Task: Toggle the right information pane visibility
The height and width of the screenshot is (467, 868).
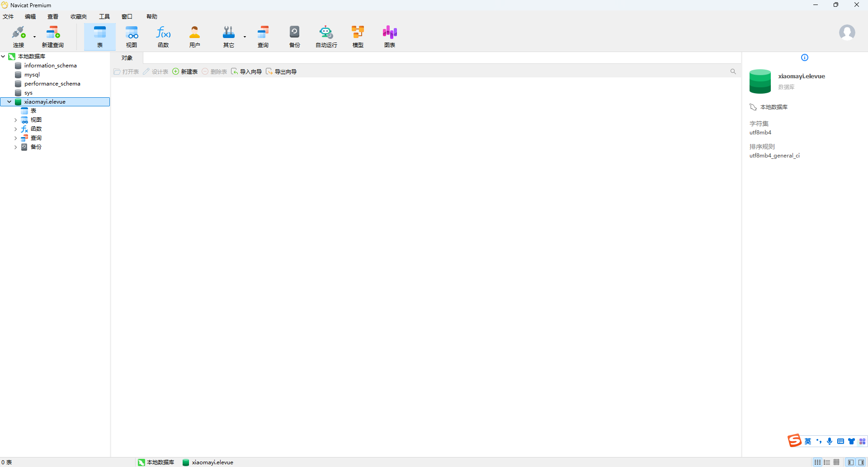Action: click(861, 462)
